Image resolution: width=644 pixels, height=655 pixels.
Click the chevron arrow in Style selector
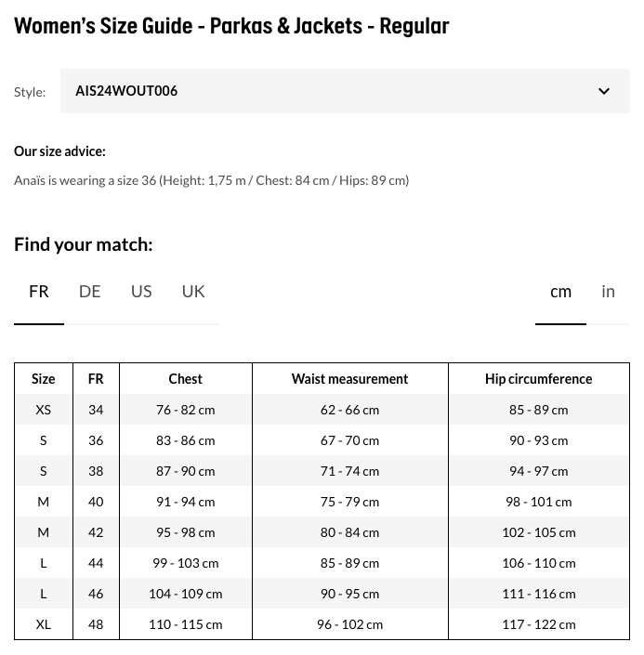pos(604,91)
